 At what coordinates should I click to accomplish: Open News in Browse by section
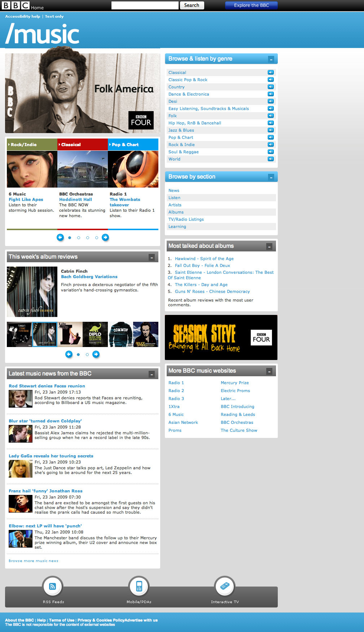pyautogui.click(x=174, y=190)
